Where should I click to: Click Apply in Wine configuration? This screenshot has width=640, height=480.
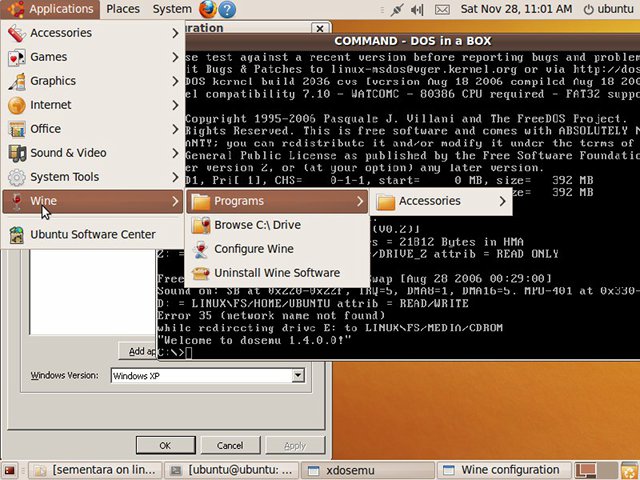pos(295,445)
